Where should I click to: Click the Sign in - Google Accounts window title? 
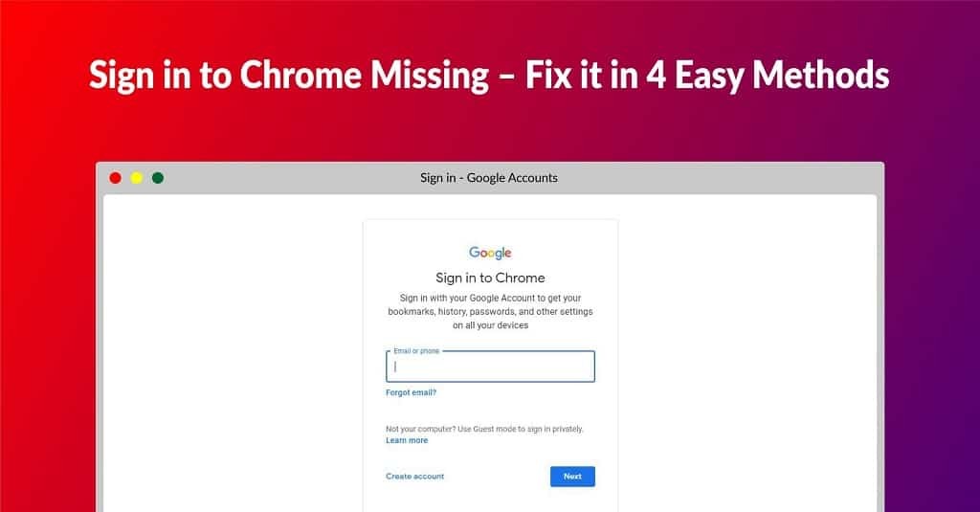tap(489, 178)
